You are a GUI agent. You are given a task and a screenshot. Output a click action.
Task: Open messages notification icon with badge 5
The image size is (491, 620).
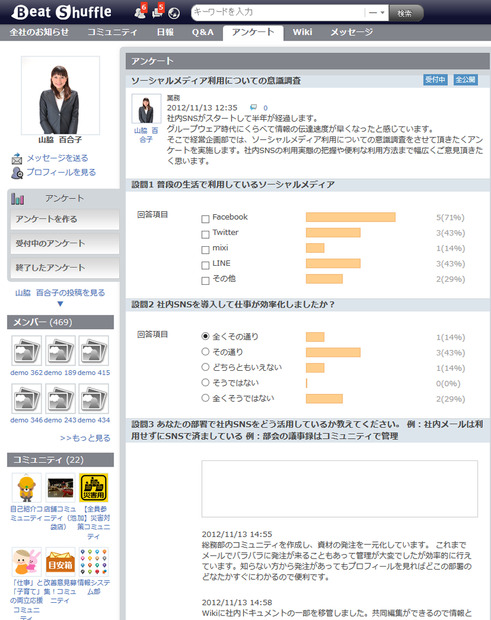[x=158, y=11]
